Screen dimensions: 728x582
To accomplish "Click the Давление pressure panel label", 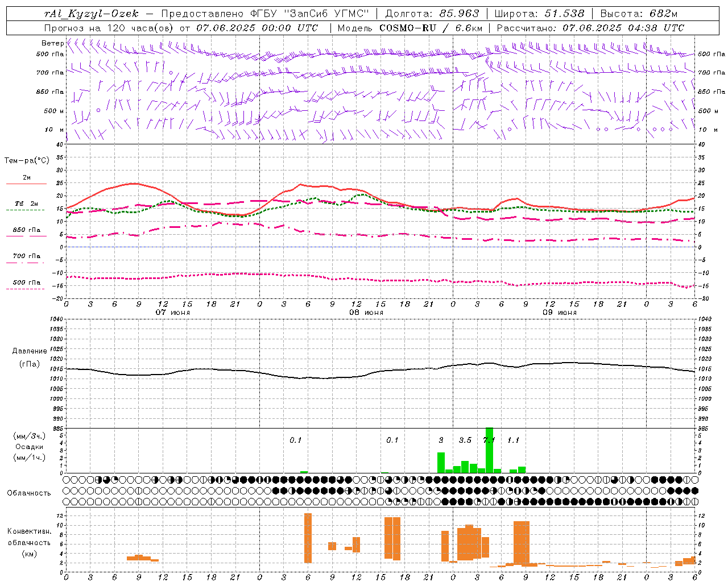I will pyautogui.click(x=30, y=351).
